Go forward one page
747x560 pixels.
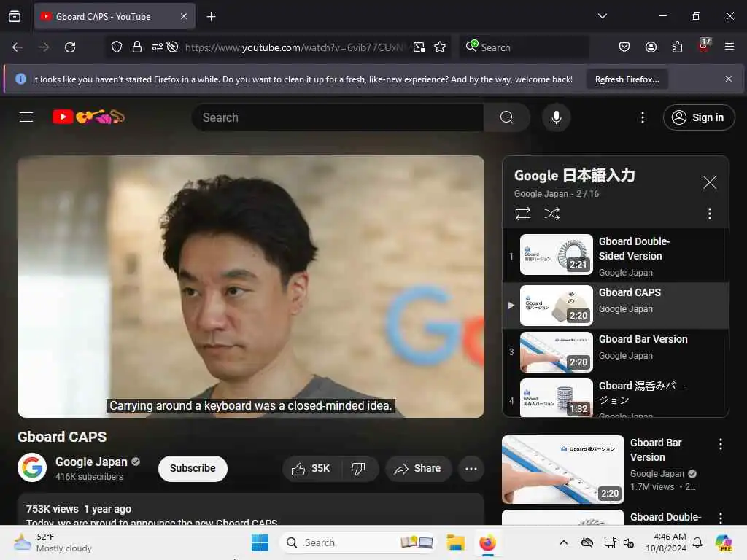pos(44,47)
